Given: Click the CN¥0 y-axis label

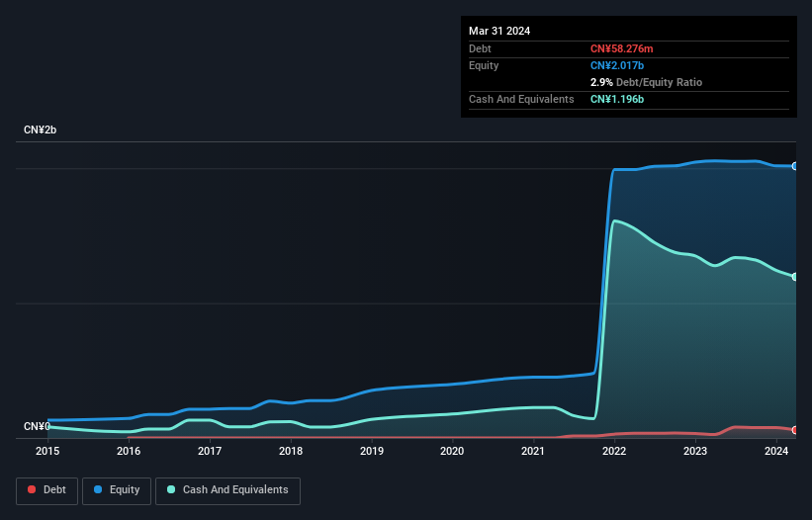Looking at the screenshot, I should [37, 426].
